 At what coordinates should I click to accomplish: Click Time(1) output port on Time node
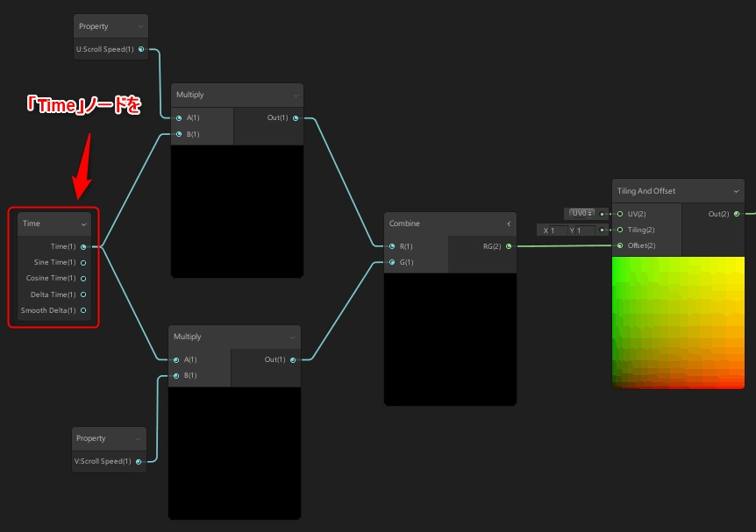83,247
